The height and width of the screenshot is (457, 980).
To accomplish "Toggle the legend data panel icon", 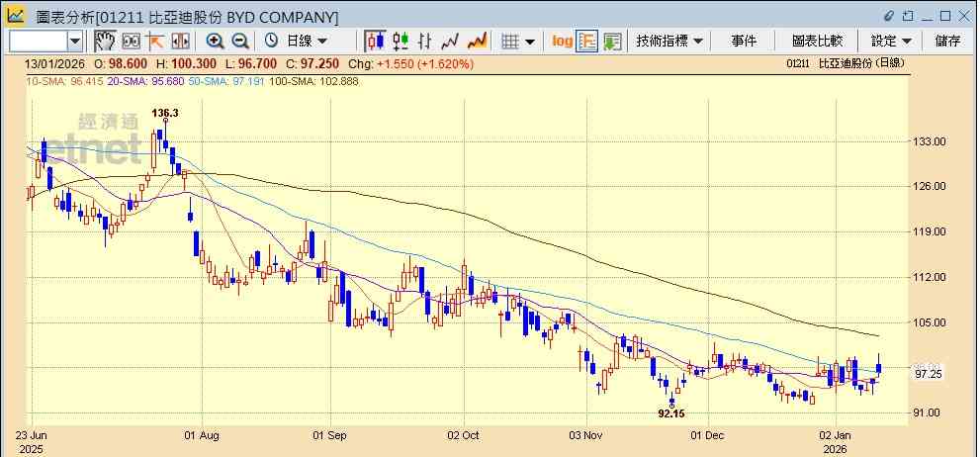I will [x=587, y=42].
